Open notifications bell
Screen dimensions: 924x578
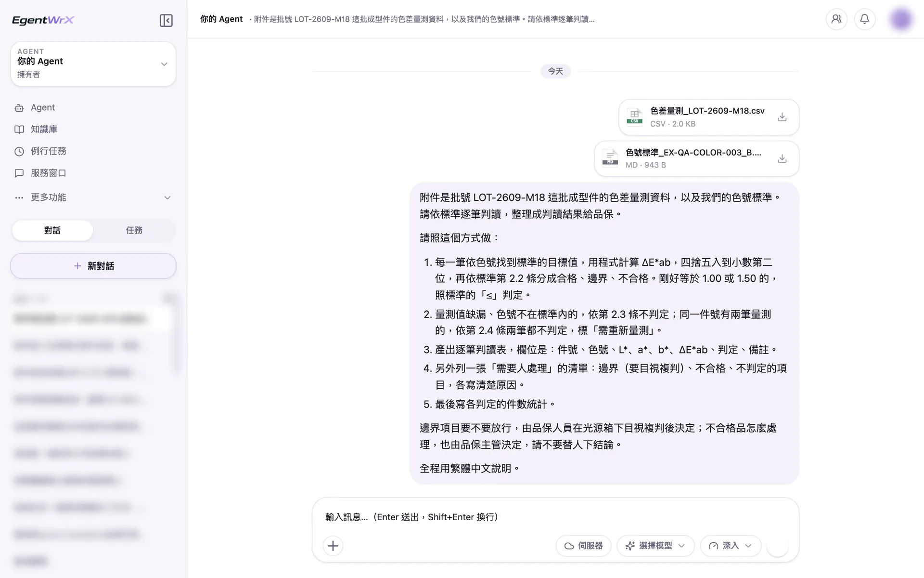(x=865, y=19)
